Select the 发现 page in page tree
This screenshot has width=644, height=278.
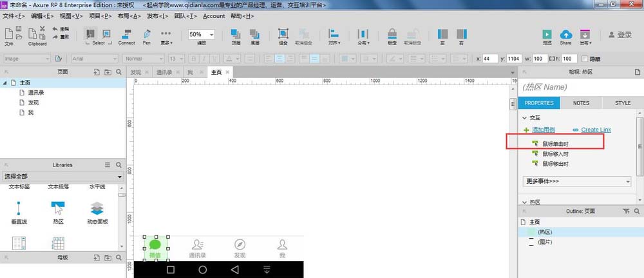tap(33, 103)
